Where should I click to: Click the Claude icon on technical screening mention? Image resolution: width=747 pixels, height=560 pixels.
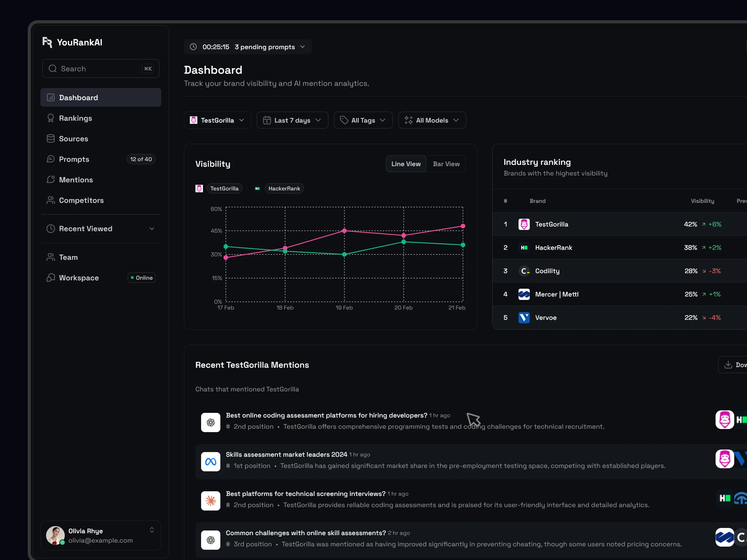point(210,501)
